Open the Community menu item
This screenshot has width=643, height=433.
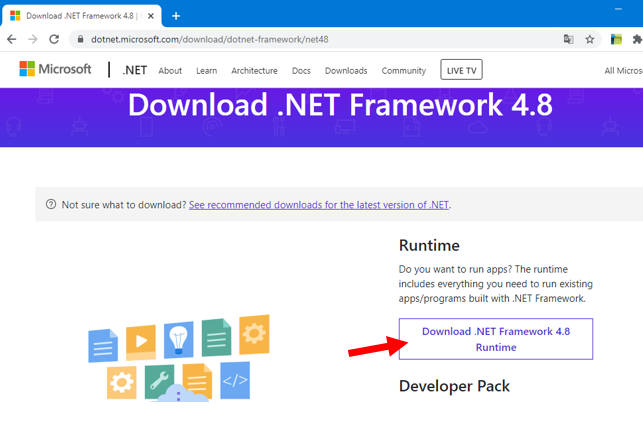click(404, 71)
